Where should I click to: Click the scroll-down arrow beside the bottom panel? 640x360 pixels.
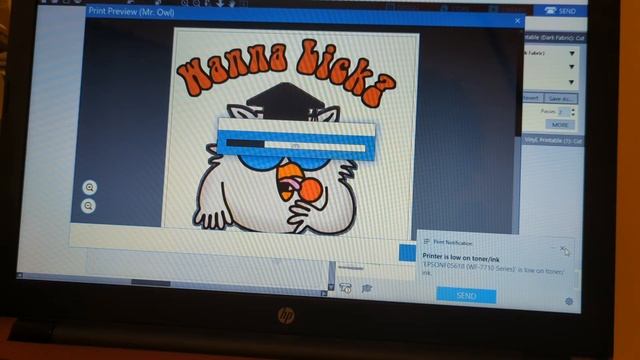click(x=331, y=288)
